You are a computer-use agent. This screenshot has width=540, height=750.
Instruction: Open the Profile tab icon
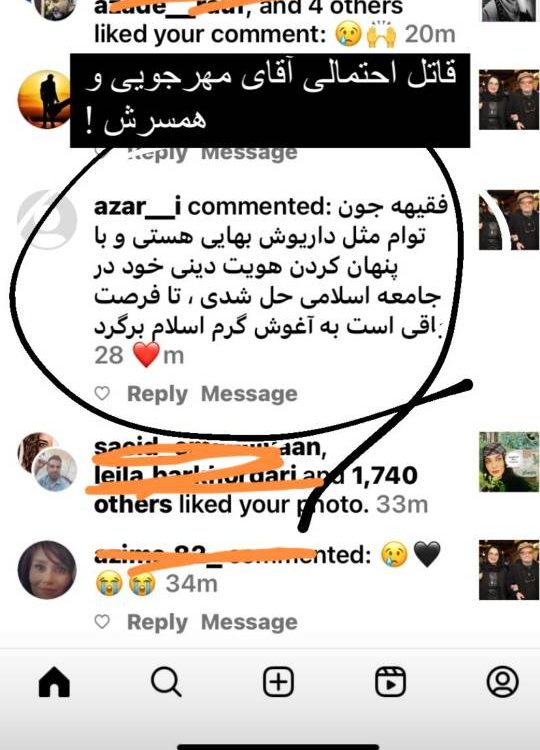point(503,682)
